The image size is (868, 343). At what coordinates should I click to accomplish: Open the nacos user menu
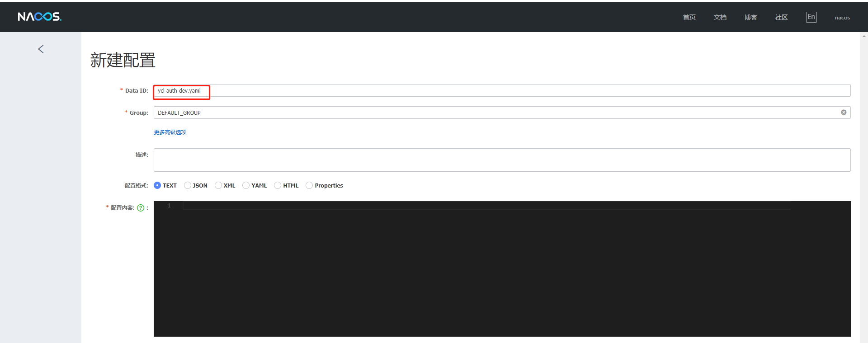coord(842,18)
